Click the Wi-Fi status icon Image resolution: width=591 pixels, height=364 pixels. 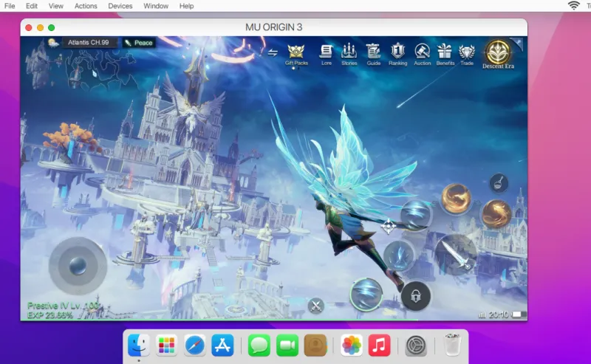coord(574,6)
